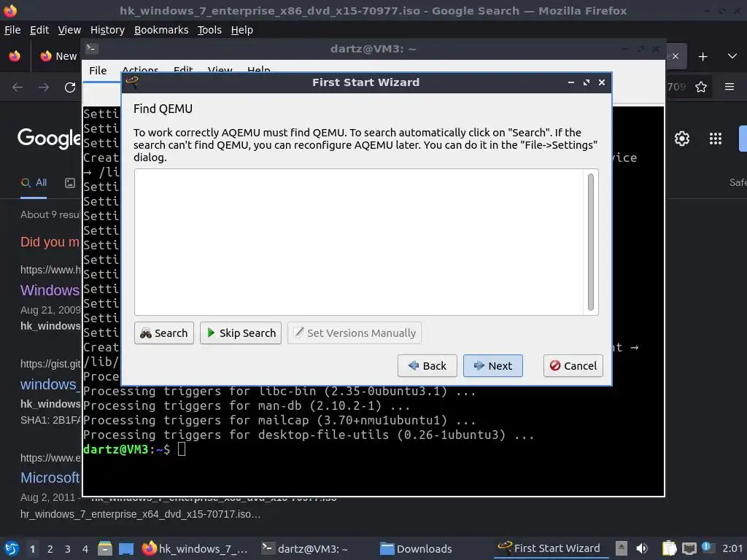Click the AQEMU logo icon in wizard title bar
The image size is (747, 560).
(132, 82)
